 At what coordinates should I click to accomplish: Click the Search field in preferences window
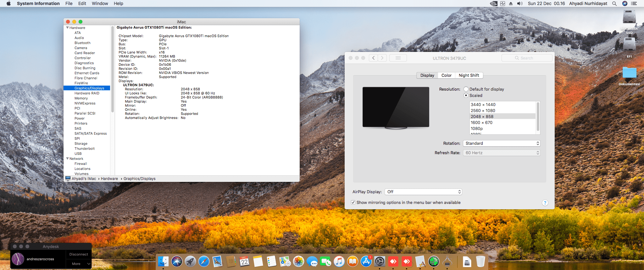pyautogui.click(x=527, y=58)
